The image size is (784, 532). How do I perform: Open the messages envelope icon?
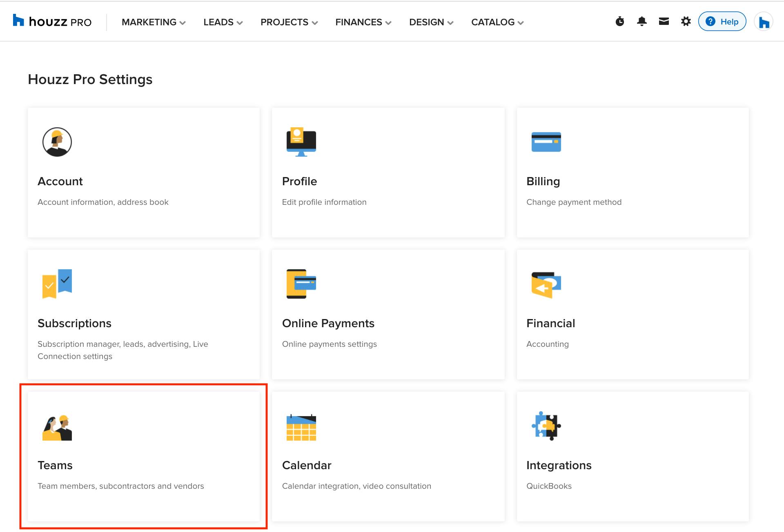(664, 21)
